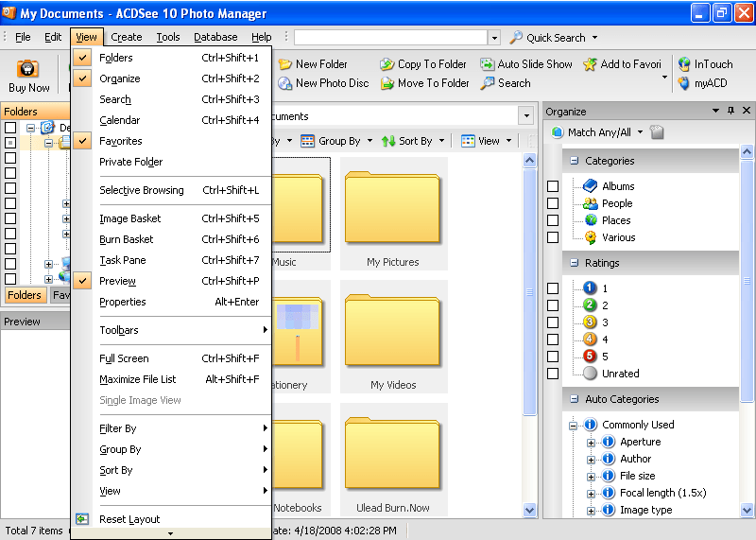Click the New Folder icon
The image size is (756, 540).
pos(285,64)
